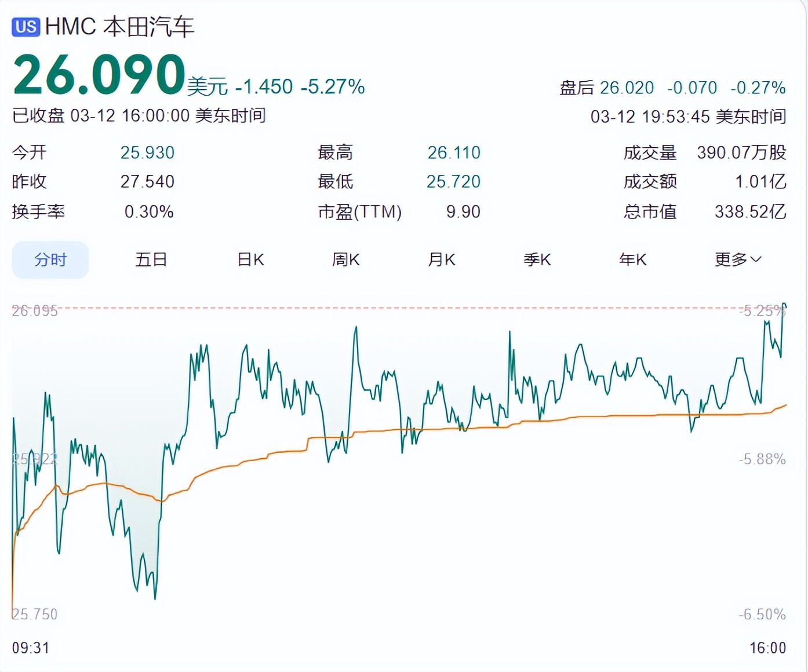Switch to the 五日 five-day tab

pyautogui.click(x=151, y=260)
